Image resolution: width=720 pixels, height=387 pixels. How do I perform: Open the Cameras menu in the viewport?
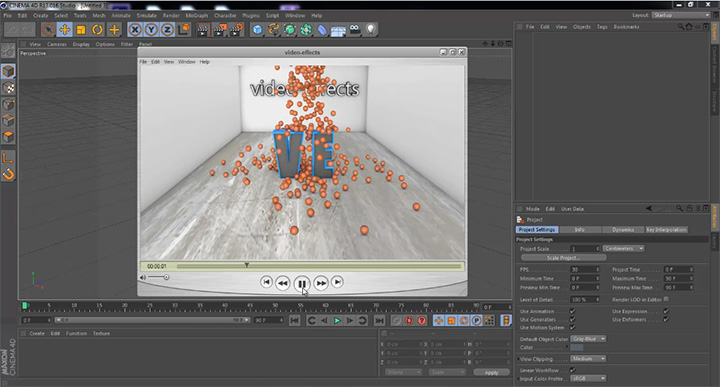coord(57,45)
